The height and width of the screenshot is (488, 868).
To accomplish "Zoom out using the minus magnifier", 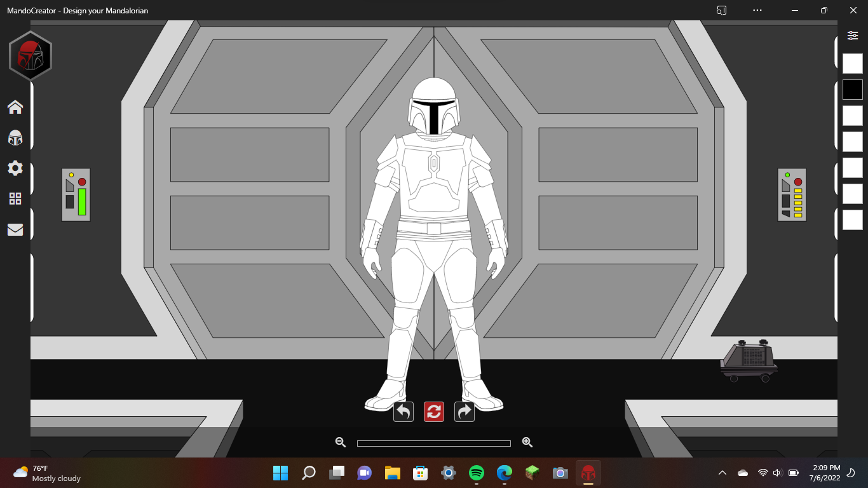I will [x=341, y=442].
